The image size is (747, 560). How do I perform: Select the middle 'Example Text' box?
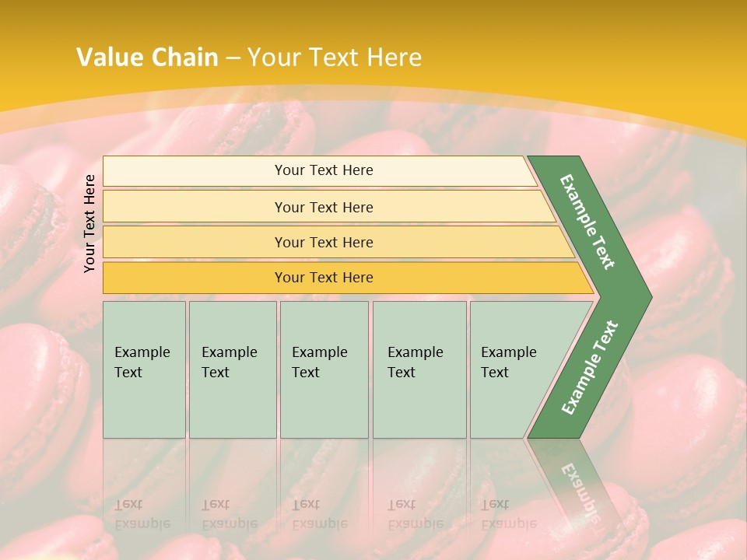[324, 369]
